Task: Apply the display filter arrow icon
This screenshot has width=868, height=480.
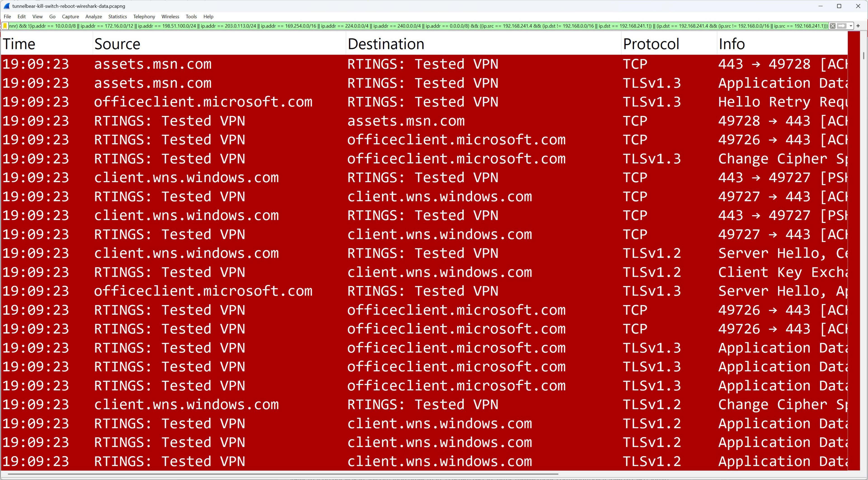Action: click(842, 26)
